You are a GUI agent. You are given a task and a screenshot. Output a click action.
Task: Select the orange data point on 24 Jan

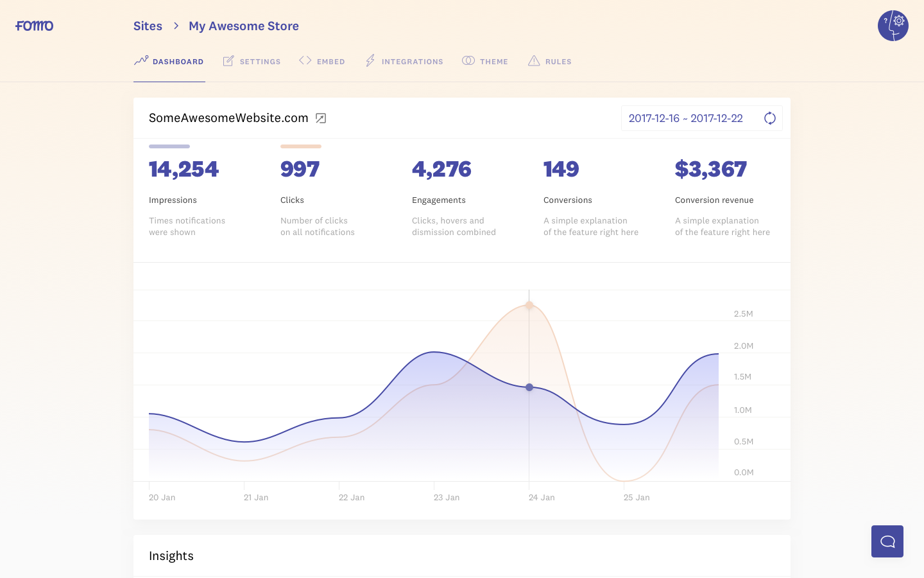coord(529,305)
